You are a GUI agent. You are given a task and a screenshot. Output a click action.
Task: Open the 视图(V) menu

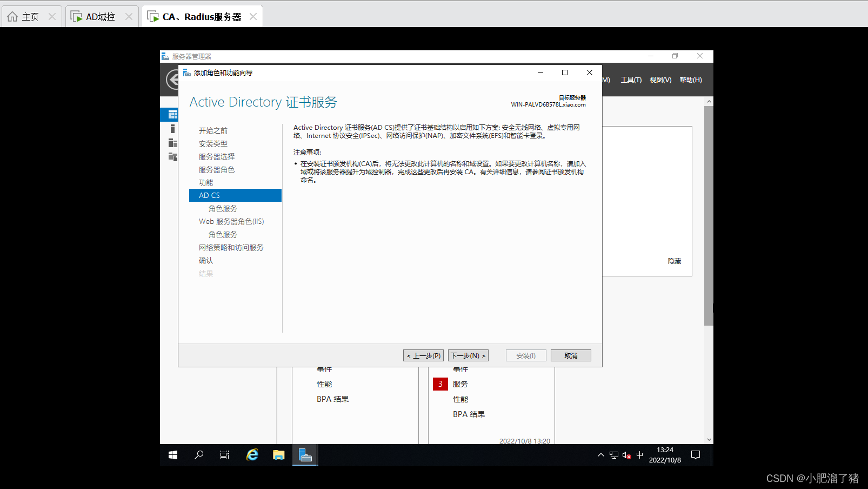[x=660, y=80]
